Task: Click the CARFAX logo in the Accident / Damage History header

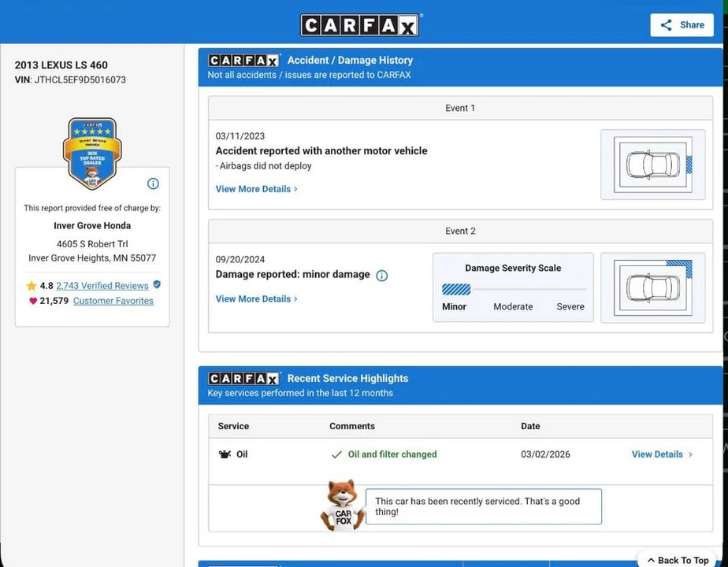Action: tap(243, 61)
